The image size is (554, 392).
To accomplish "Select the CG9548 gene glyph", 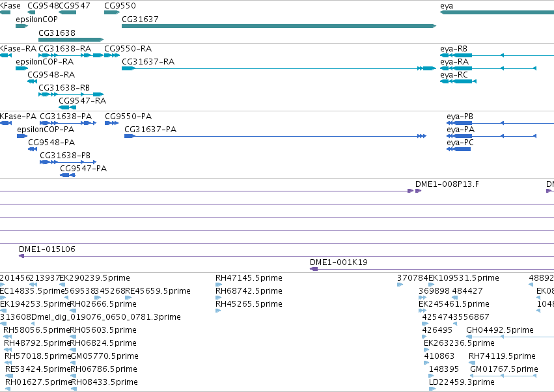I will [x=31, y=12].
